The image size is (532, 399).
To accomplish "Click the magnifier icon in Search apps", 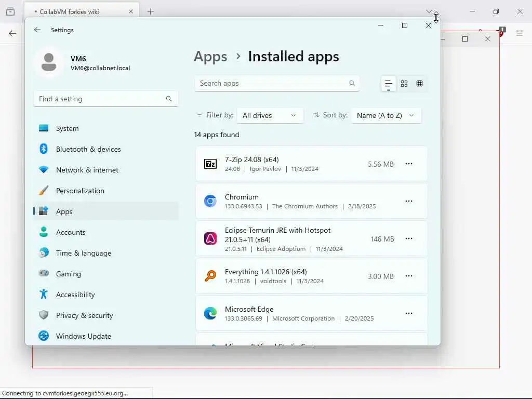I will (x=352, y=83).
